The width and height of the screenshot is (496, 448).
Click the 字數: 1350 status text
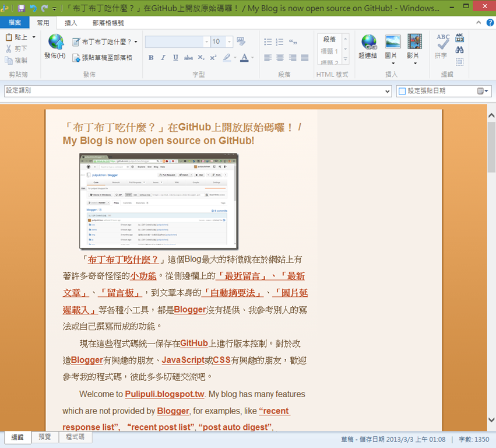pyautogui.click(x=473, y=439)
